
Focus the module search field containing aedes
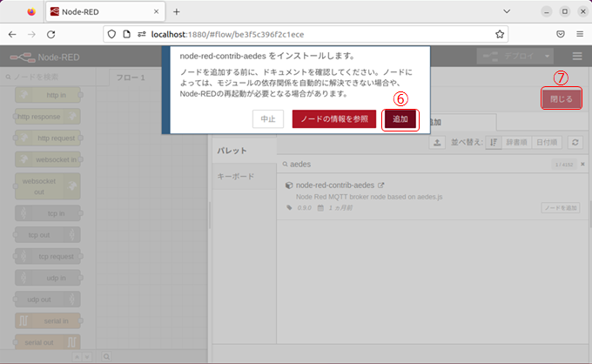pyautogui.click(x=409, y=164)
